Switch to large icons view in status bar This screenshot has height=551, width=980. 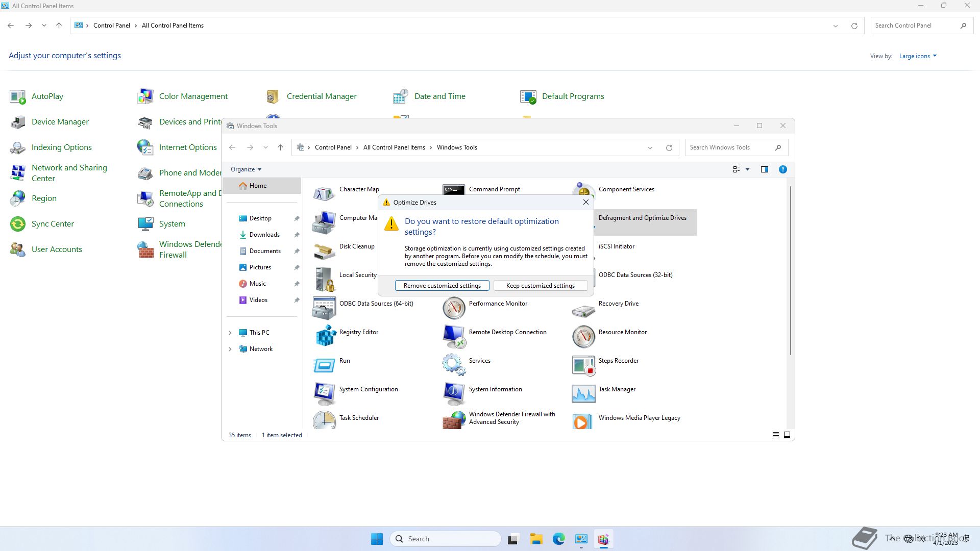(787, 435)
